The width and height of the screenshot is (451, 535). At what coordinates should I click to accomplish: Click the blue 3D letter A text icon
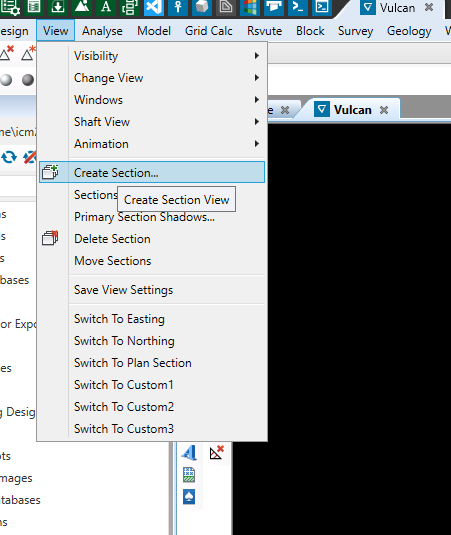189,453
